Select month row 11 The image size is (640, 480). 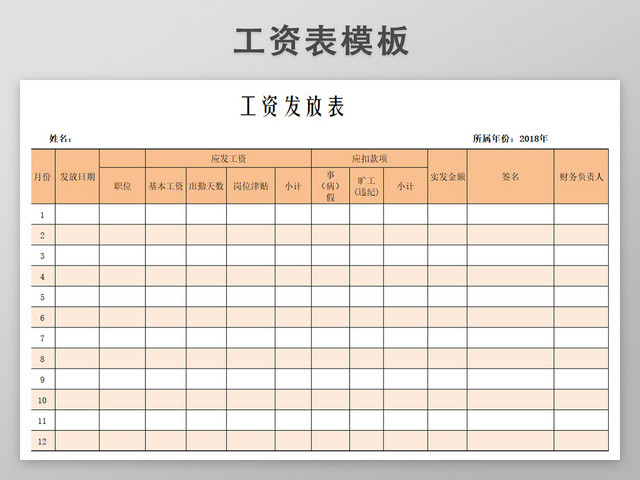(x=320, y=420)
